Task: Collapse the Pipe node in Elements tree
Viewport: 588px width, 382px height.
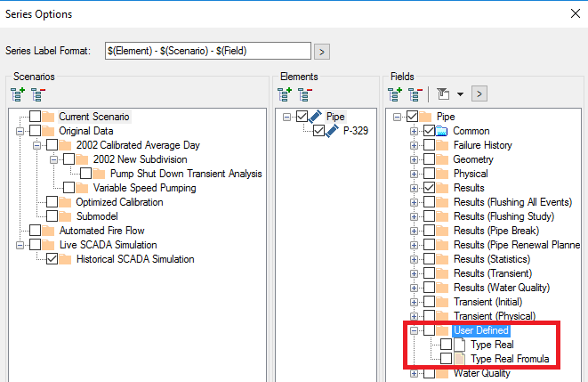Action: point(286,117)
